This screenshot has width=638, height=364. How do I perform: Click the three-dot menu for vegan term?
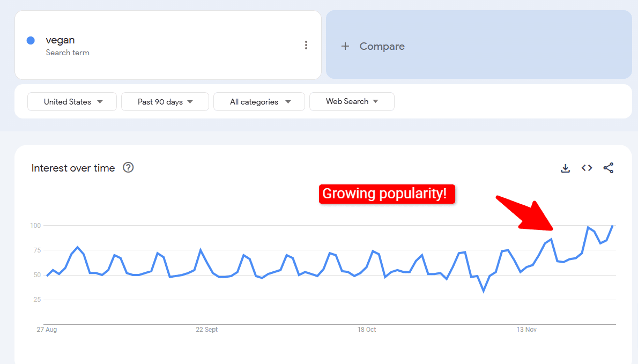pos(306,46)
